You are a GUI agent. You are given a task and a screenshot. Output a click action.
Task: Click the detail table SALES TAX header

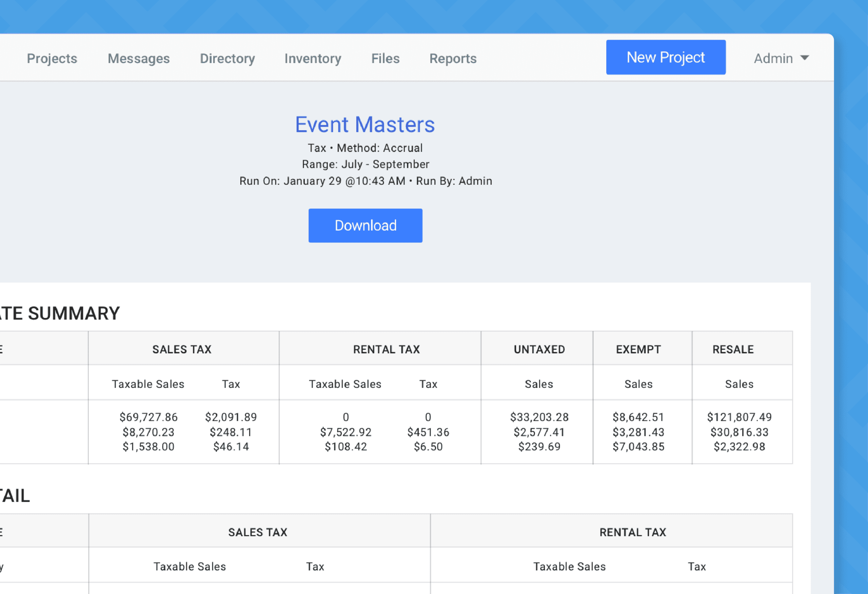point(258,532)
